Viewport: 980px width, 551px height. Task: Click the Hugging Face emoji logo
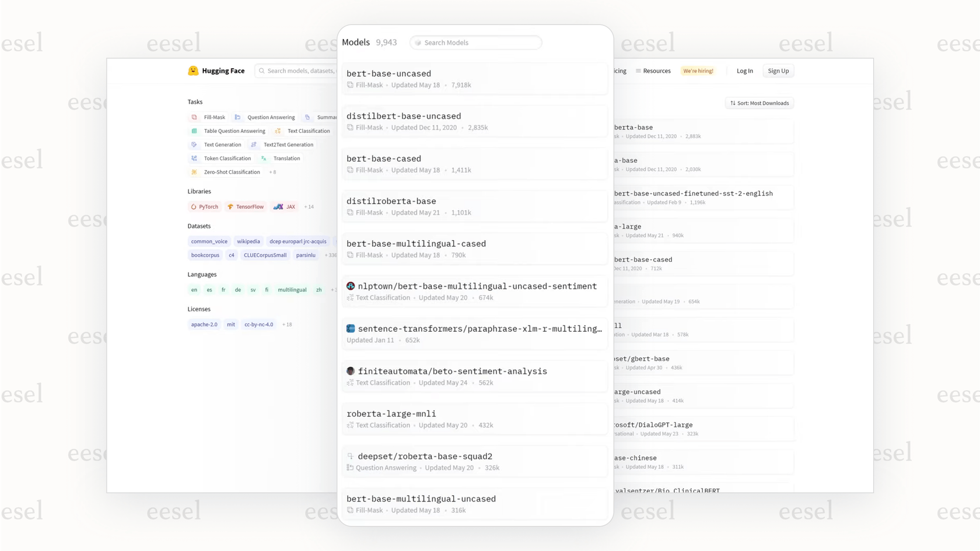(x=193, y=71)
